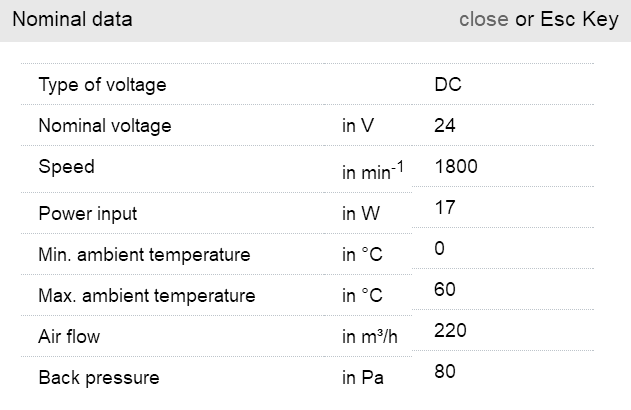Click the Nominal data title

(x=72, y=19)
